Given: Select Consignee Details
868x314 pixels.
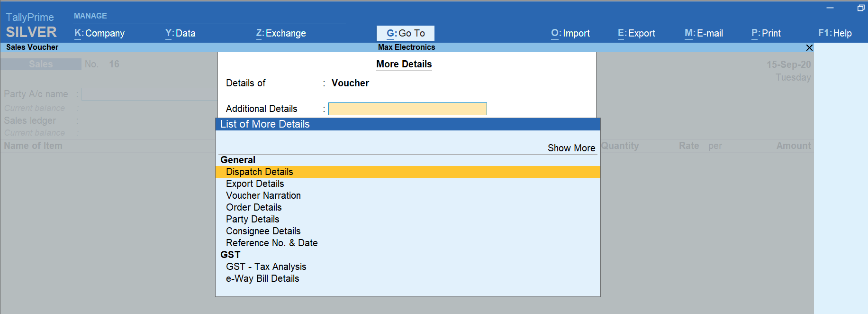Looking at the screenshot, I should 408,231.
